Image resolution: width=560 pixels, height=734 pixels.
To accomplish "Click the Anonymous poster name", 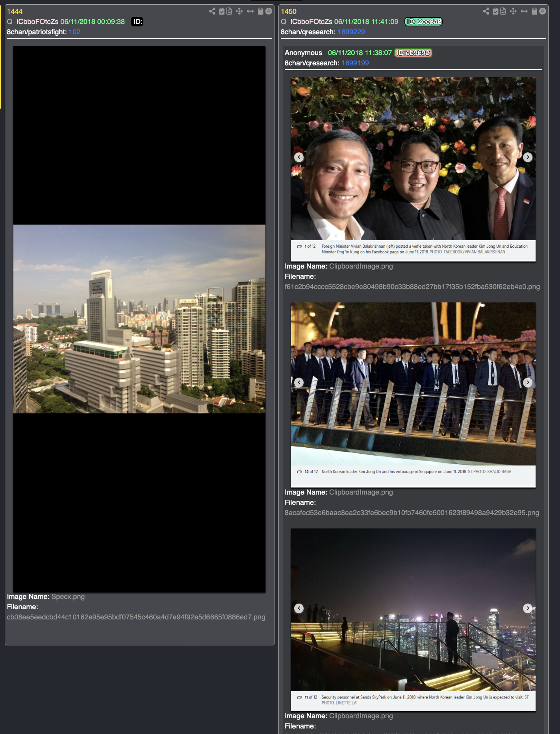I will [303, 53].
